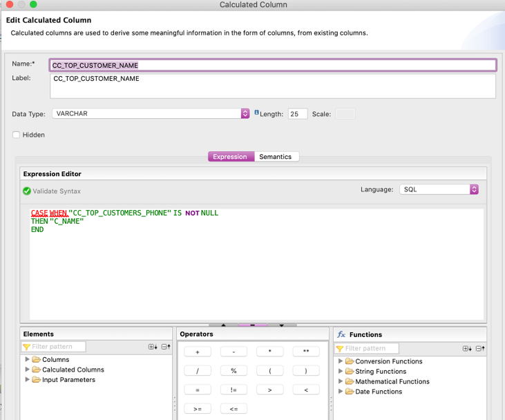Open the Data Type VARCHAR dropdown
Viewport: 505px width, 420px height.
coord(245,113)
